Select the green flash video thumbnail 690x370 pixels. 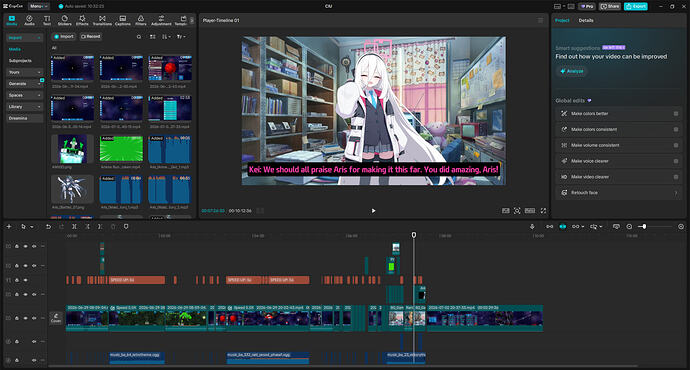coord(121,149)
